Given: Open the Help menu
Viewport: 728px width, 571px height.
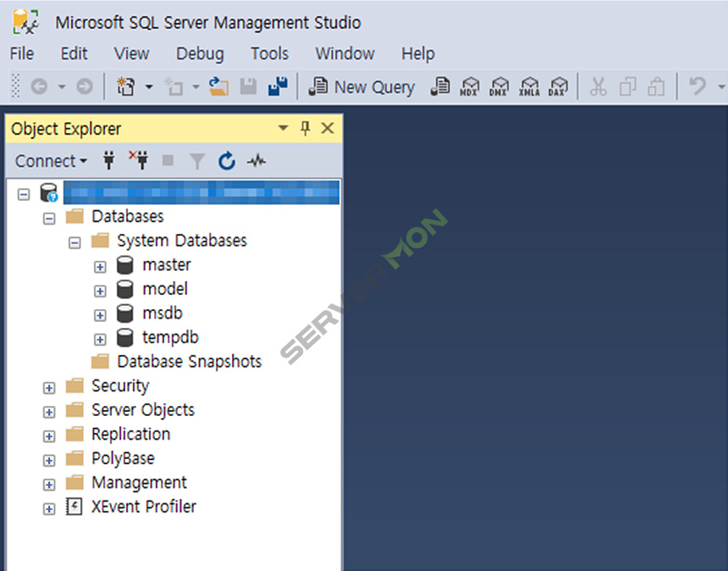Looking at the screenshot, I should (418, 54).
